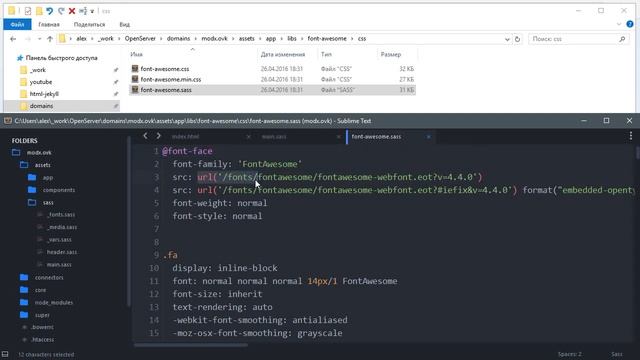Select the font-awesome.css file
The width and height of the screenshot is (640, 360).
tap(165, 69)
